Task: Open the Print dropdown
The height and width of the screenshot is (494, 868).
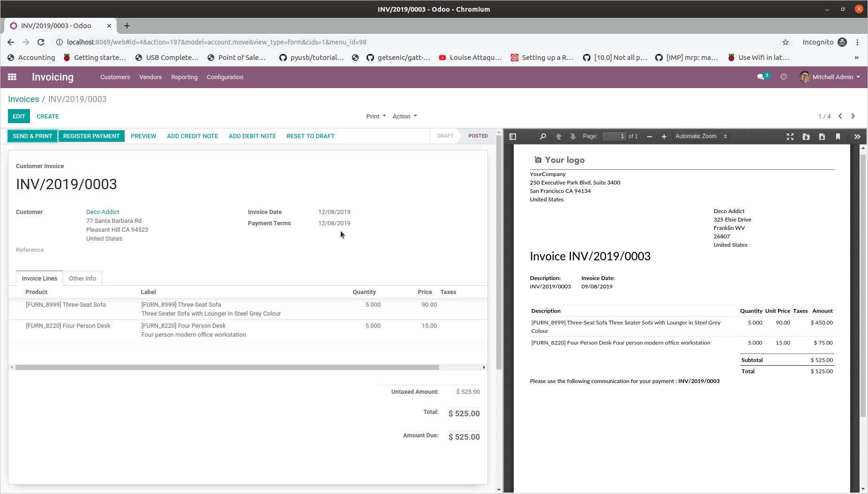Action: (376, 116)
